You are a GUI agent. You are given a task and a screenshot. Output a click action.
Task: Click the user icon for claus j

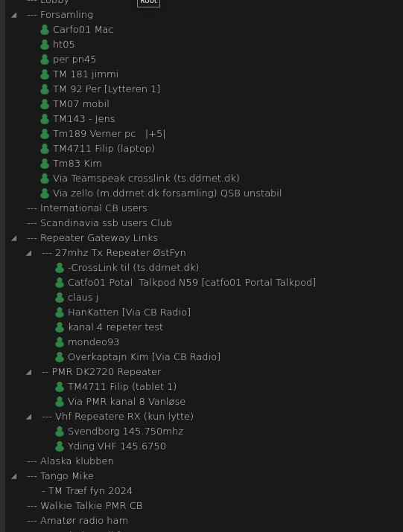(60, 298)
